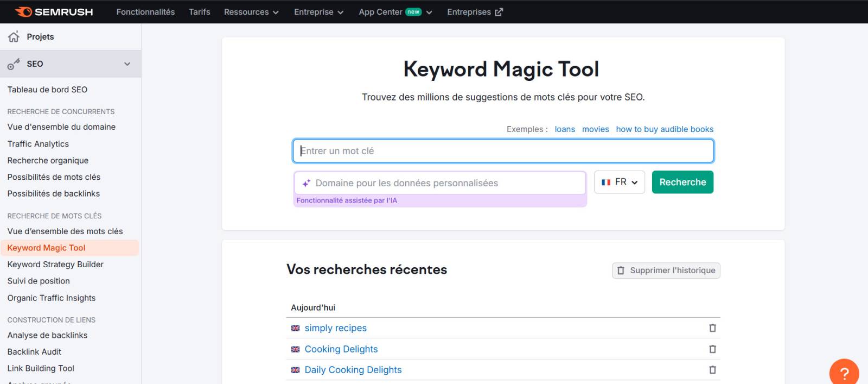This screenshot has width=868, height=384.
Task: Expand the Entreprise menu
Action: [x=319, y=12]
